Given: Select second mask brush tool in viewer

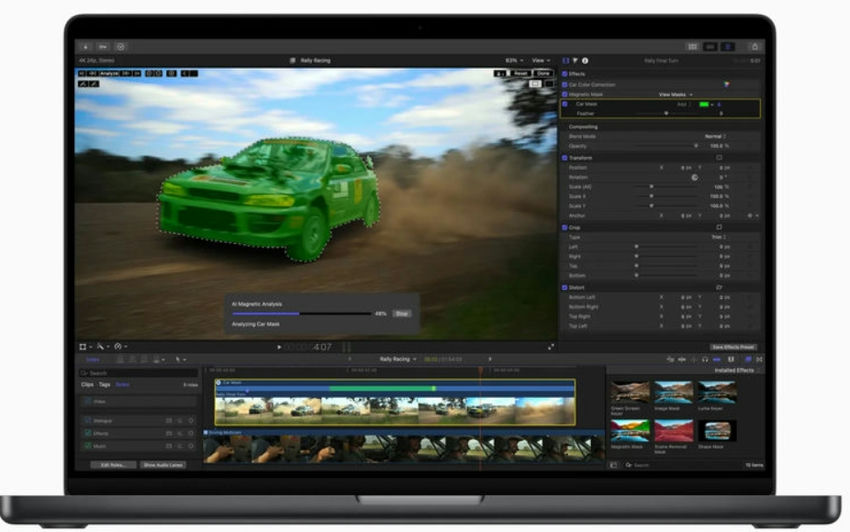Looking at the screenshot, I should coord(94,84).
